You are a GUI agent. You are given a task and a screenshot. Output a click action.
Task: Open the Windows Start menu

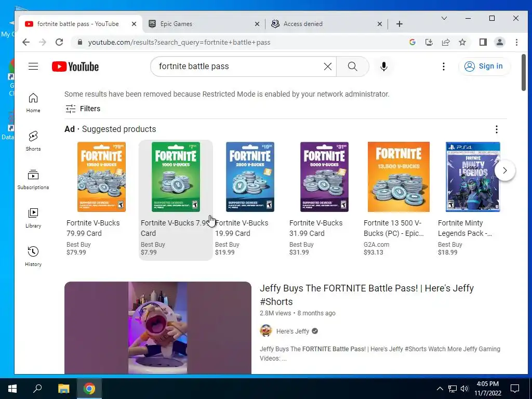click(x=12, y=389)
